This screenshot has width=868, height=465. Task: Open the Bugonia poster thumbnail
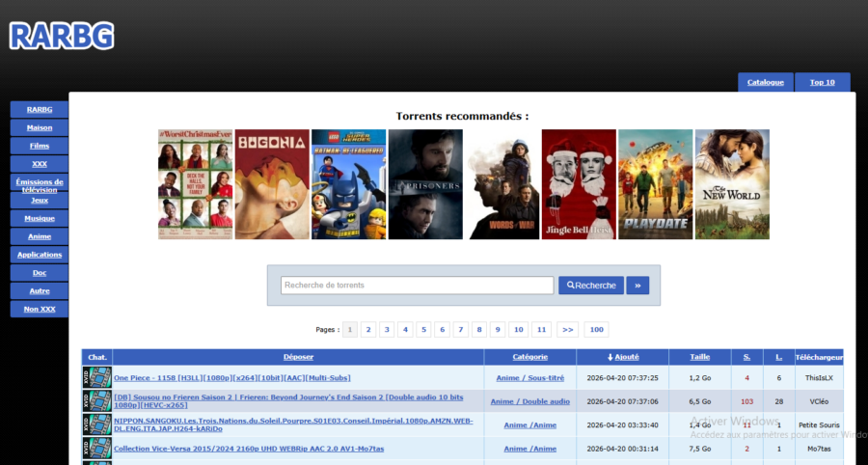tap(271, 184)
